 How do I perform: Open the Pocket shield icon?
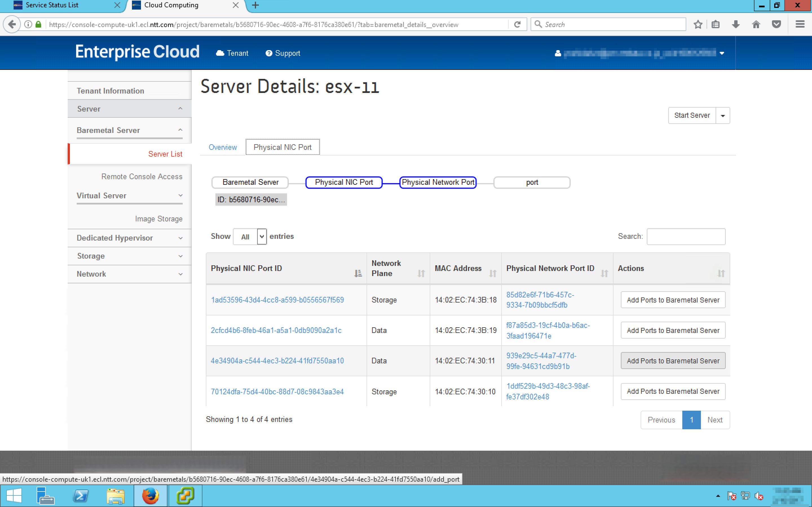point(776,24)
